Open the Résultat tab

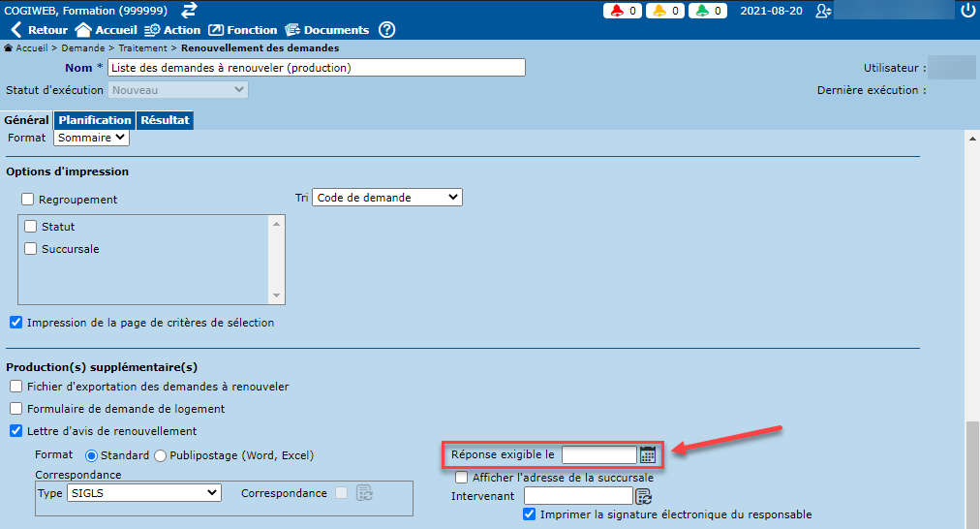point(165,120)
